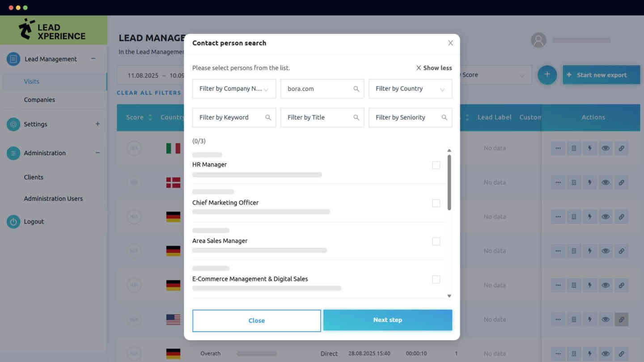Click the Logout power icon
The image size is (644, 362).
pyautogui.click(x=13, y=222)
